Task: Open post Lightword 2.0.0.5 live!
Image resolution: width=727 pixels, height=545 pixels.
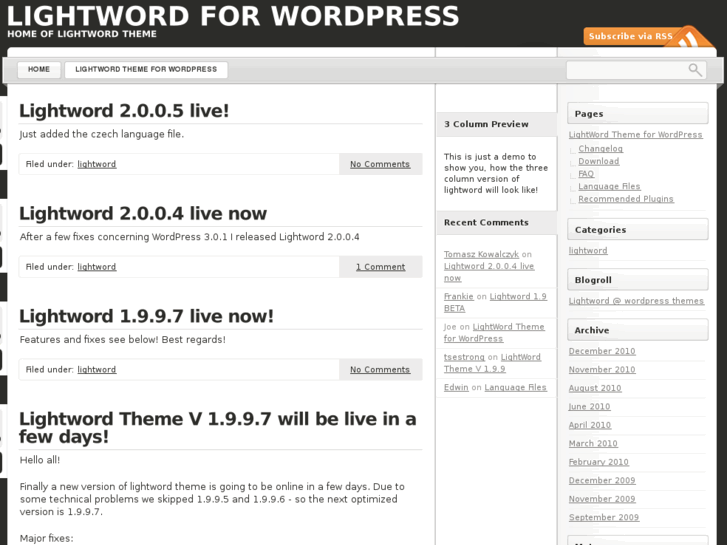Action: point(124,111)
